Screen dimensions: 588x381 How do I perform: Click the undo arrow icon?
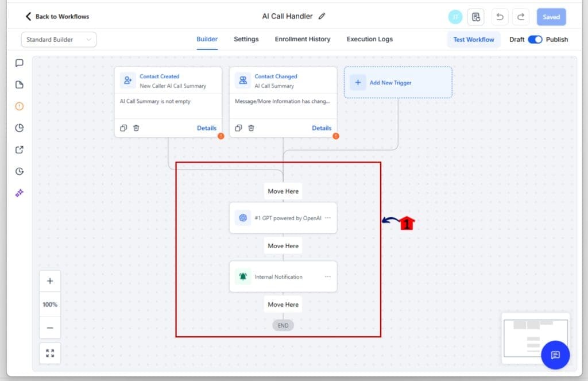pyautogui.click(x=500, y=17)
